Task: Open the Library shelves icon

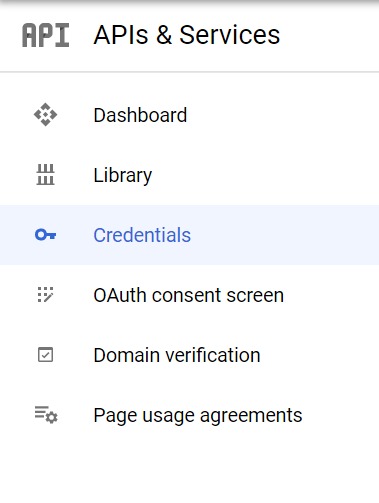Action: coord(45,174)
